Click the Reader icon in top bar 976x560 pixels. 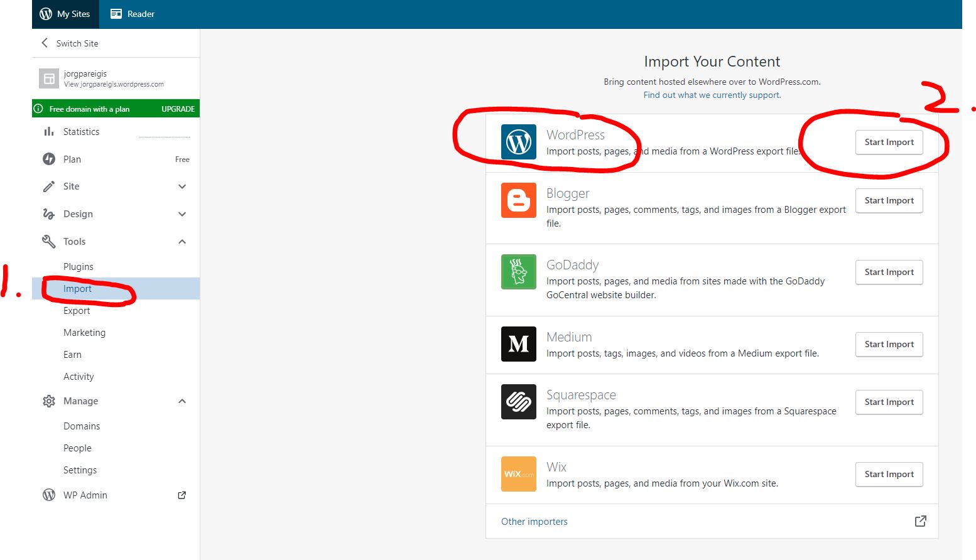(116, 14)
